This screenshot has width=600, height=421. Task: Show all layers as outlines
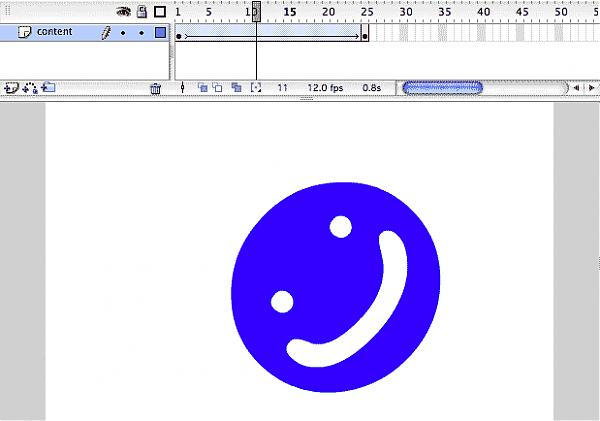click(x=160, y=12)
